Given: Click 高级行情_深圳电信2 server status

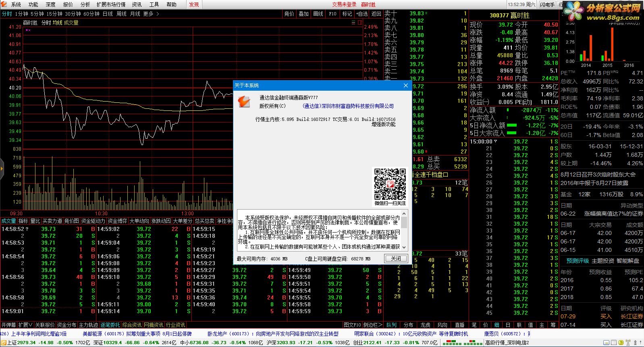Looking at the screenshot, I should [507, 343].
